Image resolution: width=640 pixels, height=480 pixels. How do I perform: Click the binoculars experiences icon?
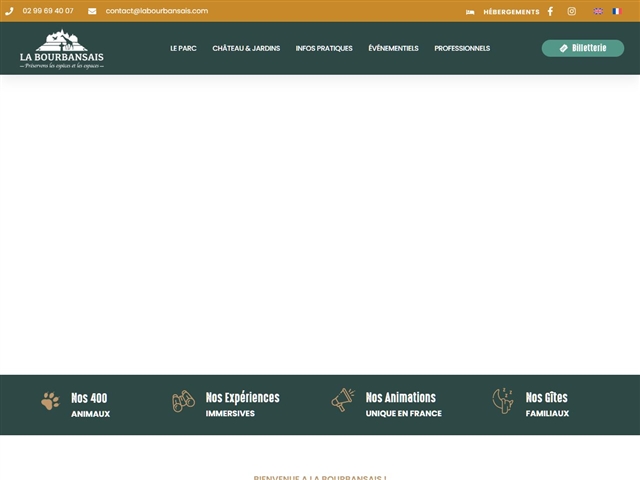183,401
